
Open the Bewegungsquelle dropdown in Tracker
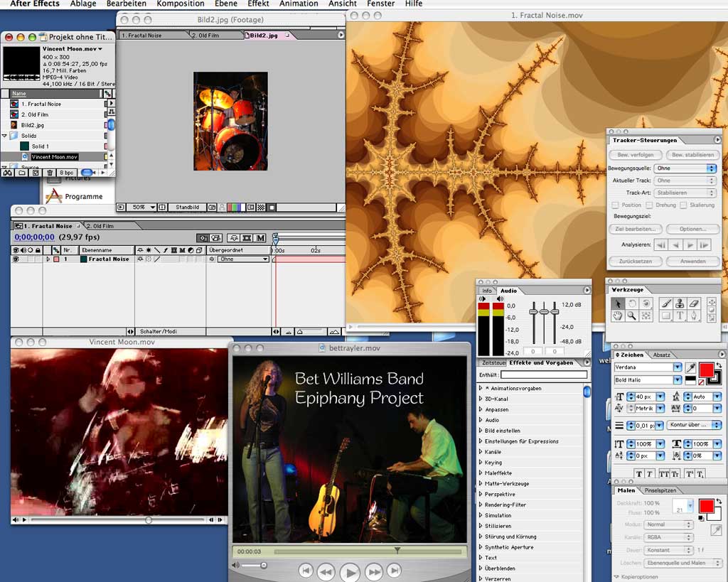[685, 168]
